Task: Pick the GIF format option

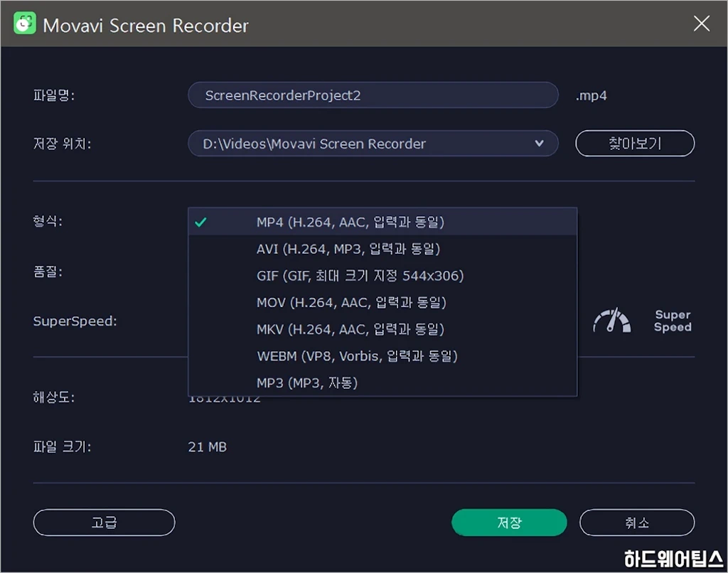Action: point(382,276)
